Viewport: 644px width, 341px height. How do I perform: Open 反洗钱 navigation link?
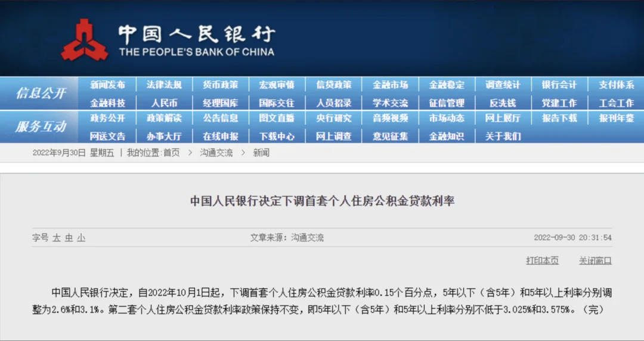[503, 103]
